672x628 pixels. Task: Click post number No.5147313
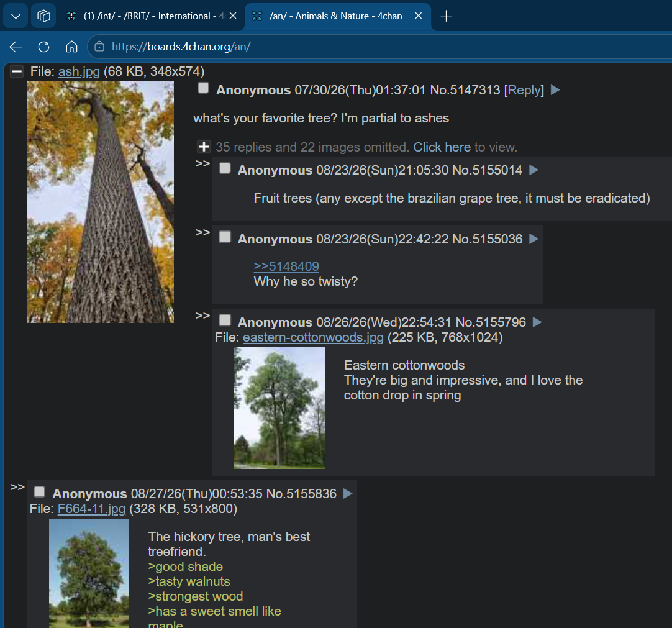coord(465,90)
